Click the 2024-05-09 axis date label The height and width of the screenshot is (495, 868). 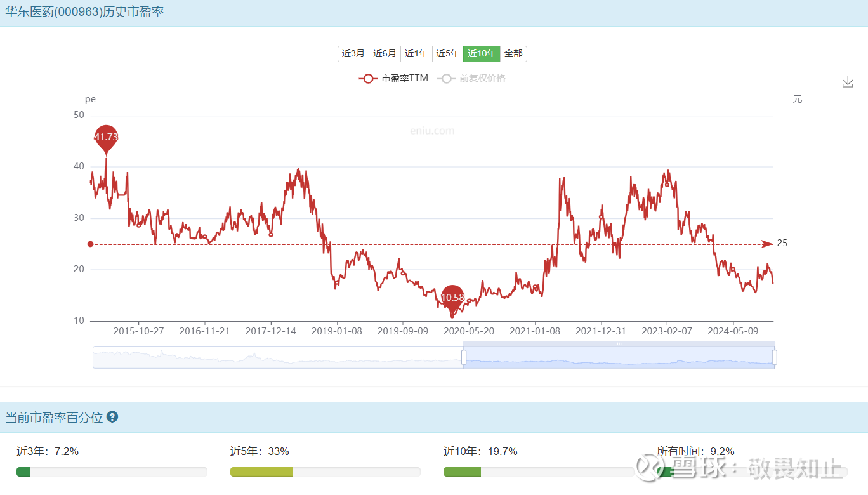pyautogui.click(x=733, y=331)
